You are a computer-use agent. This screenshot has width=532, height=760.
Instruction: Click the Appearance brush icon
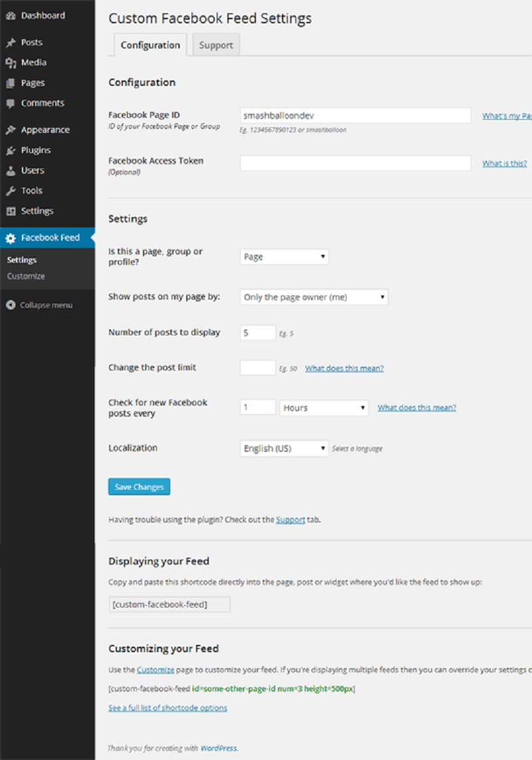11,130
